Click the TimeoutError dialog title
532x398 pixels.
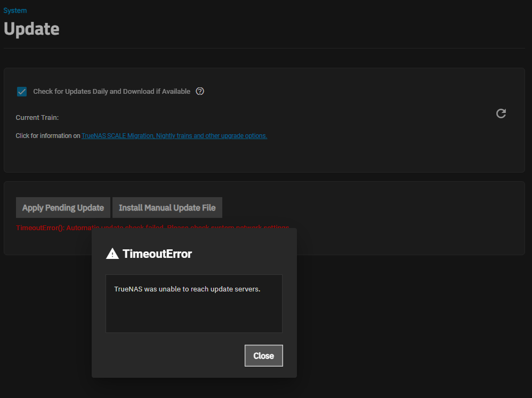pos(157,254)
